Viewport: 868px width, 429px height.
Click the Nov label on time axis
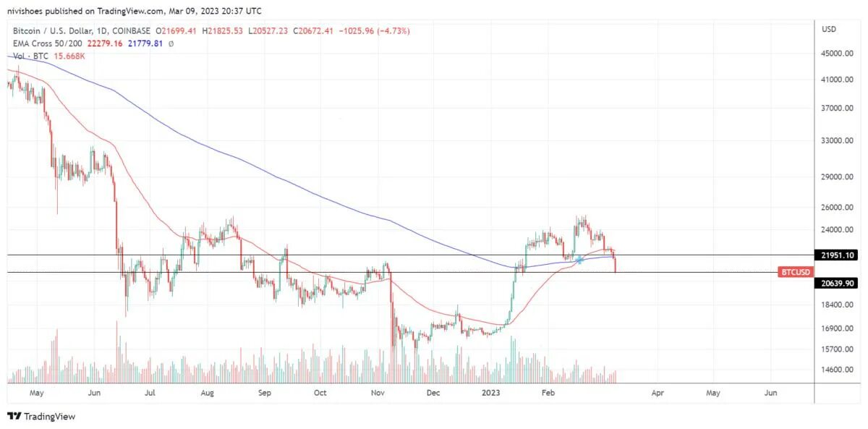click(377, 393)
